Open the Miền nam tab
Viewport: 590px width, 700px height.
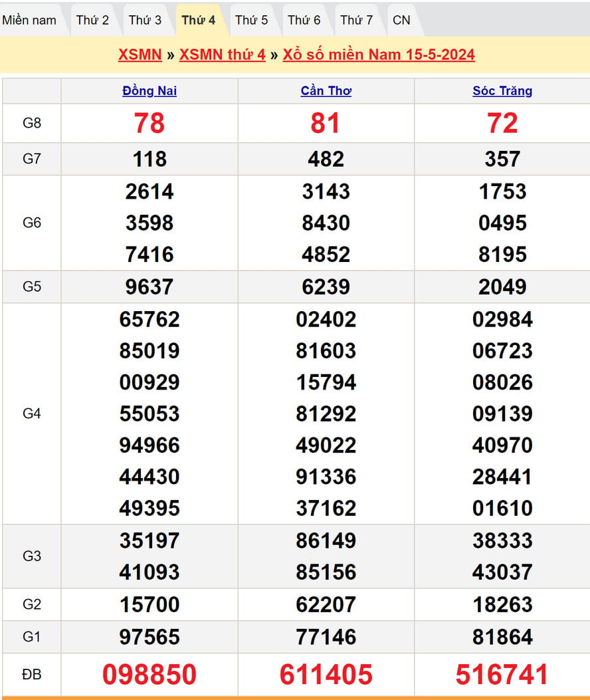click(x=29, y=20)
